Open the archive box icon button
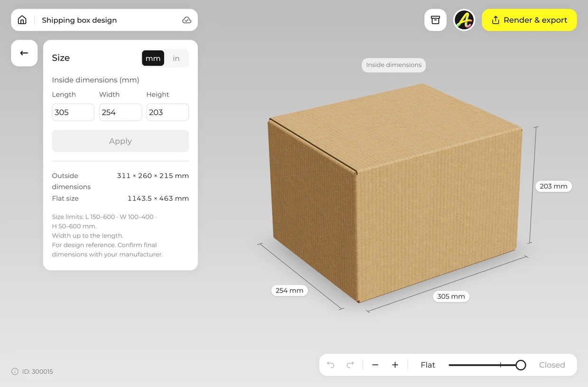This screenshot has width=588, height=387. 435,20
